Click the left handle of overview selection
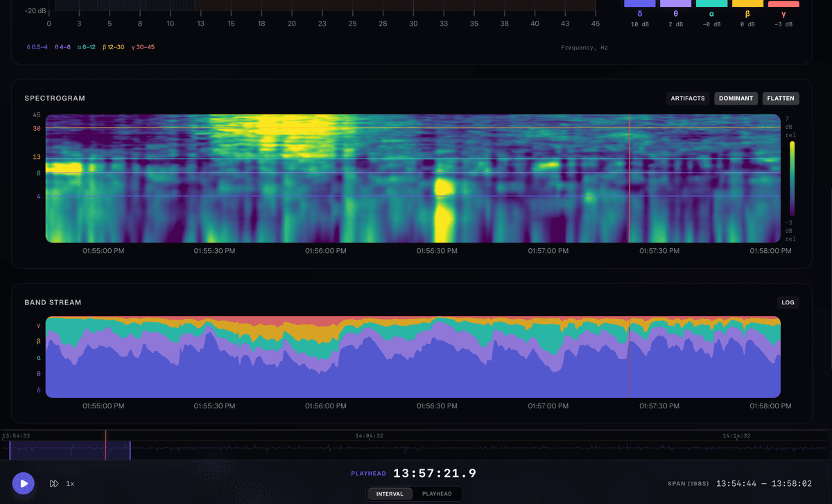Image resolution: width=832 pixels, height=504 pixels. 10,450
